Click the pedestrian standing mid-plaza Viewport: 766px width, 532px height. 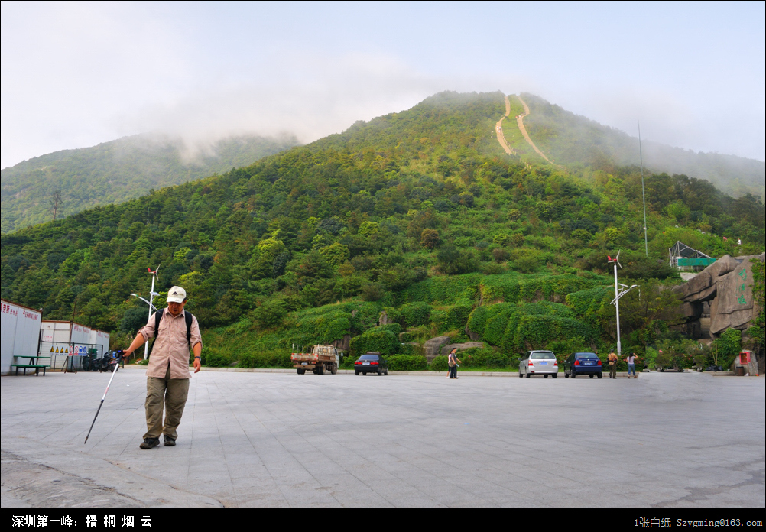453,364
